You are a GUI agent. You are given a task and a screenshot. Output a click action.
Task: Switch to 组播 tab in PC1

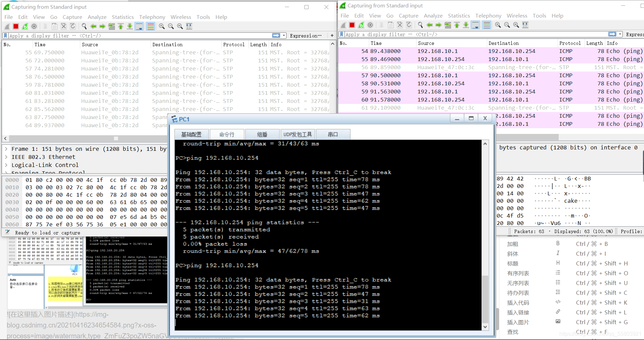coord(262,134)
